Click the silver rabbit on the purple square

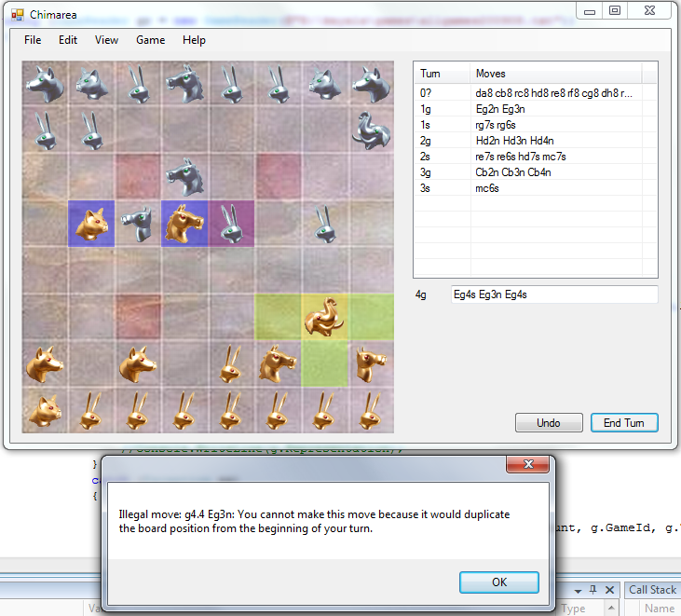(231, 224)
